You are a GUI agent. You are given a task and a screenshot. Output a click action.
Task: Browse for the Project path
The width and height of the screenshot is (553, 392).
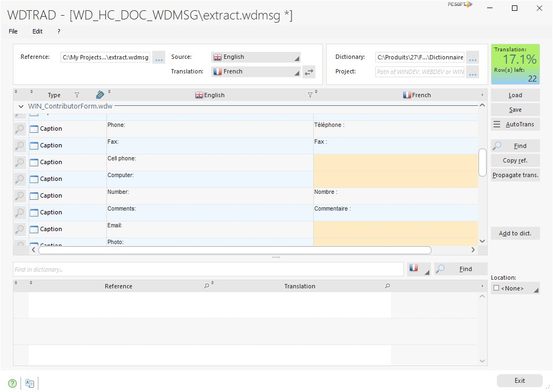[473, 72]
